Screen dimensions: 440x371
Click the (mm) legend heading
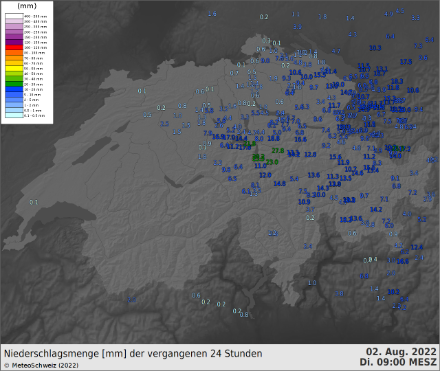pos(27,6)
